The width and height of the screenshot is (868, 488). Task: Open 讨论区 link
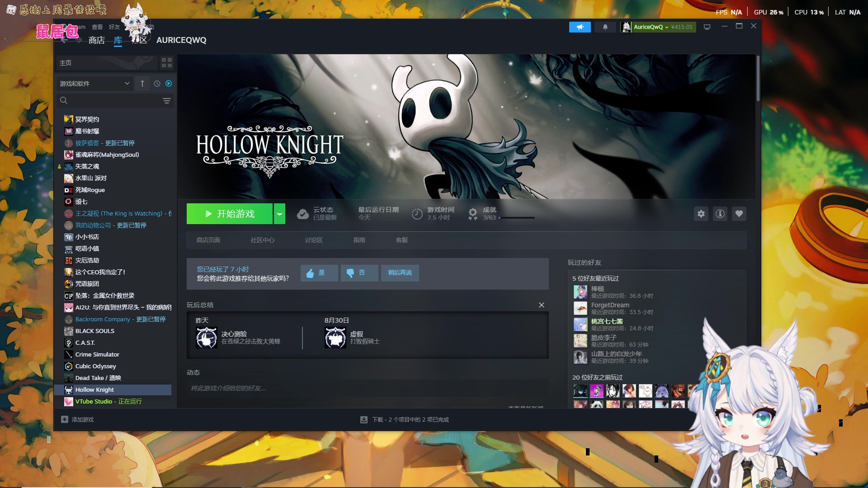pyautogui.click(x=314, y=240)
